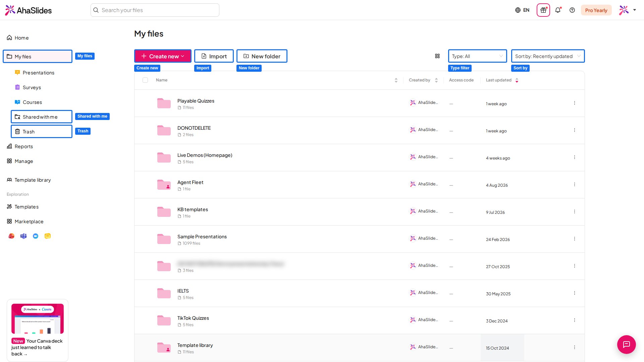Image resolution: width=644 pixels, height=362 pixels.
Task: Open more options for Playable Quizzes
Action: 574,103
